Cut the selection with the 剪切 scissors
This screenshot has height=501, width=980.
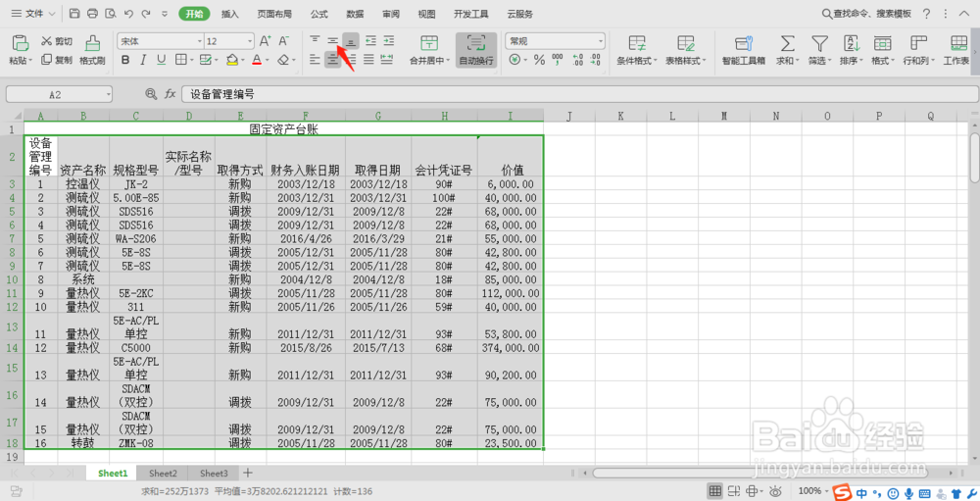pyautogui.click(x=56, y=41)
